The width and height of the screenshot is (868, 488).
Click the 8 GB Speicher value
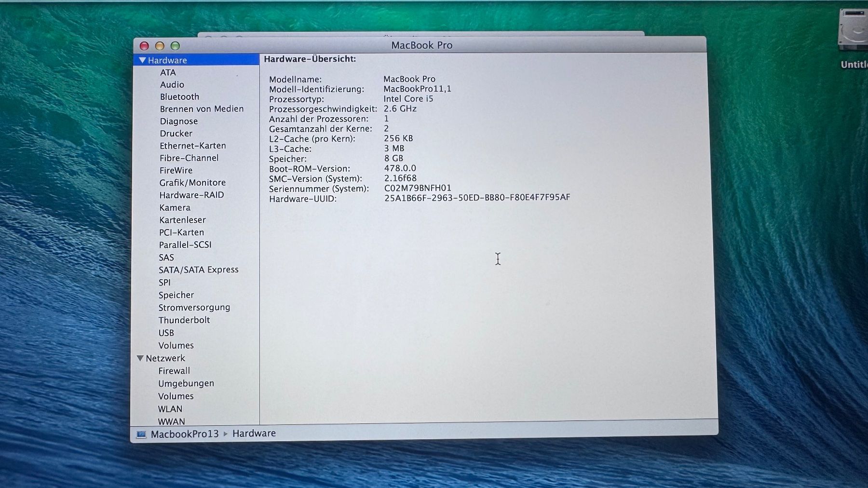(393, 158)
